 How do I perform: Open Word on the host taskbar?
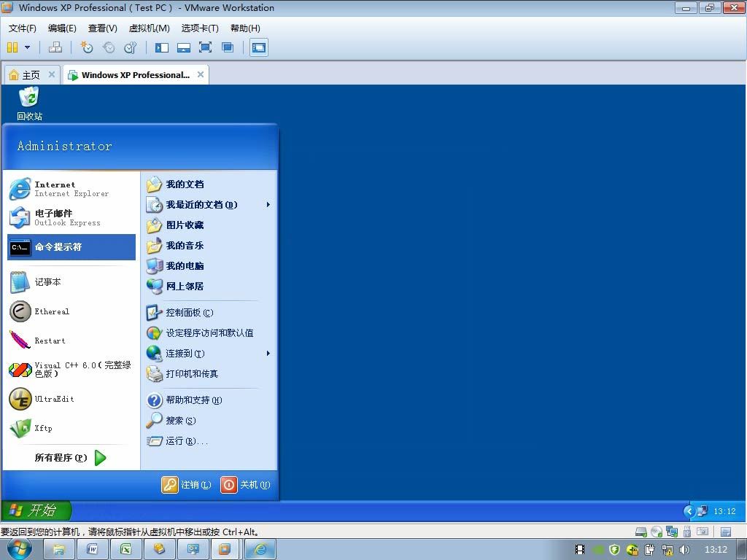pos(93,550)
